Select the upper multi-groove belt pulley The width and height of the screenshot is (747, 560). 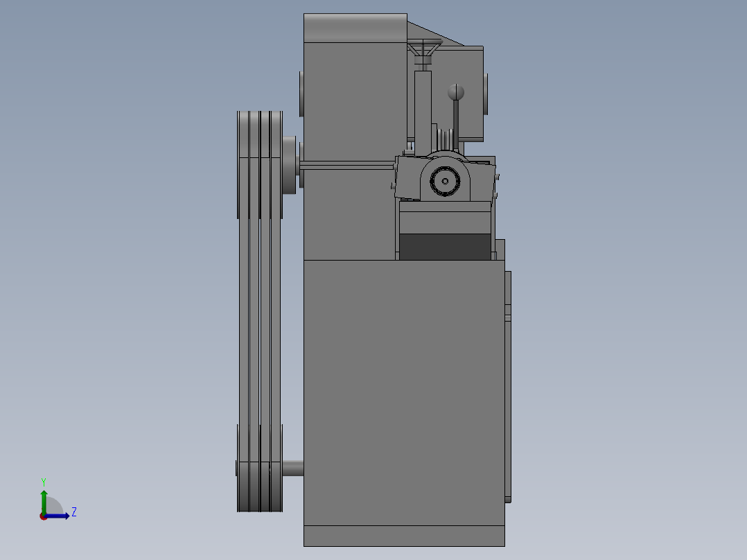coord(260,165)
